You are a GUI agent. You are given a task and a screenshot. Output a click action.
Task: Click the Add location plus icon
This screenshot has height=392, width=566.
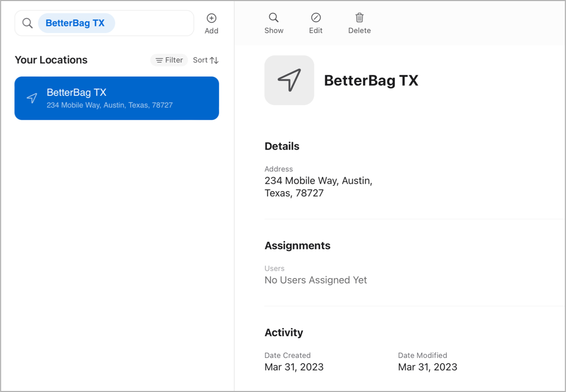[x=212, y=19]
